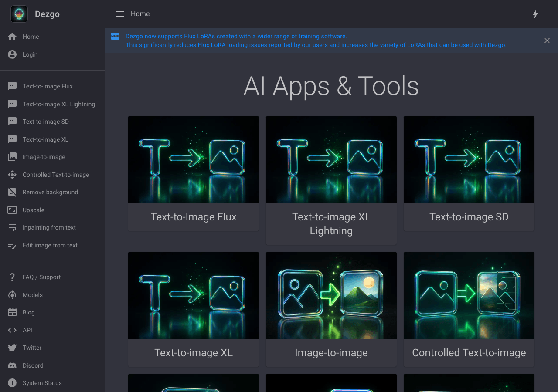The width and height of the screenshot is (558, 392).
Task: Select Text-to-image XL in sidebar
Action: pyautogui.click(x=52, y=139)
